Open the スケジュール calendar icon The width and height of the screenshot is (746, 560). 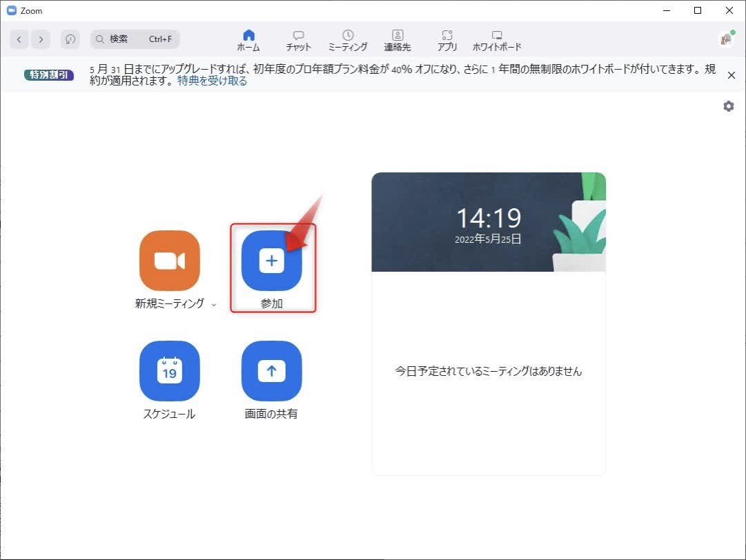coord(169,371)
